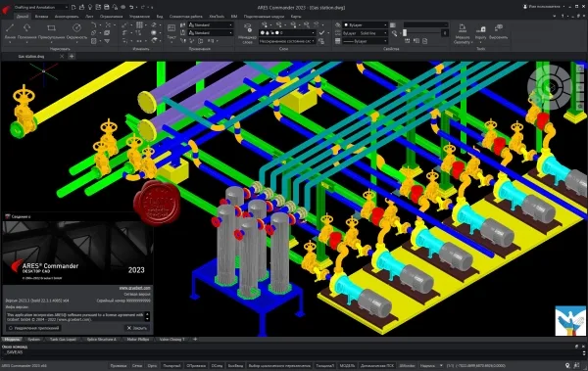Image resolution: width=588 pixels, height=371 pixels.
Task: Click the Measure Geometry tool
Action: click(x=462, y=33)
